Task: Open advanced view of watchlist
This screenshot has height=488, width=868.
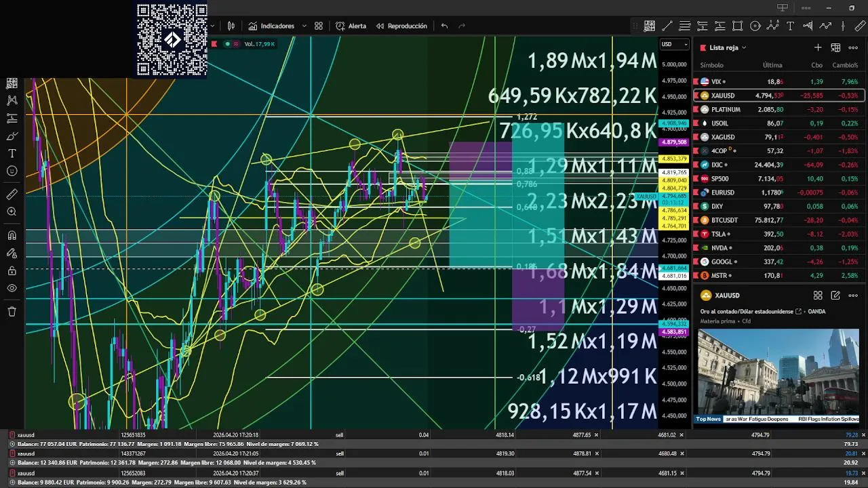Action: click(x=835, y=47)
